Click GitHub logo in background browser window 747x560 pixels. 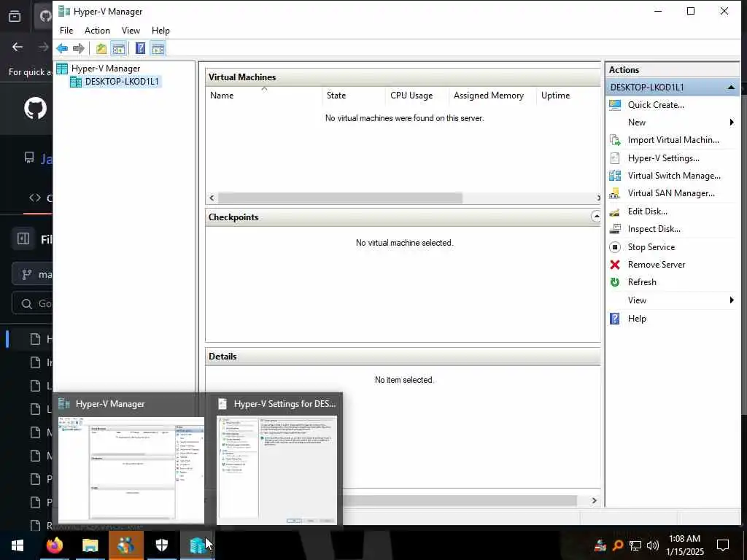35,109
